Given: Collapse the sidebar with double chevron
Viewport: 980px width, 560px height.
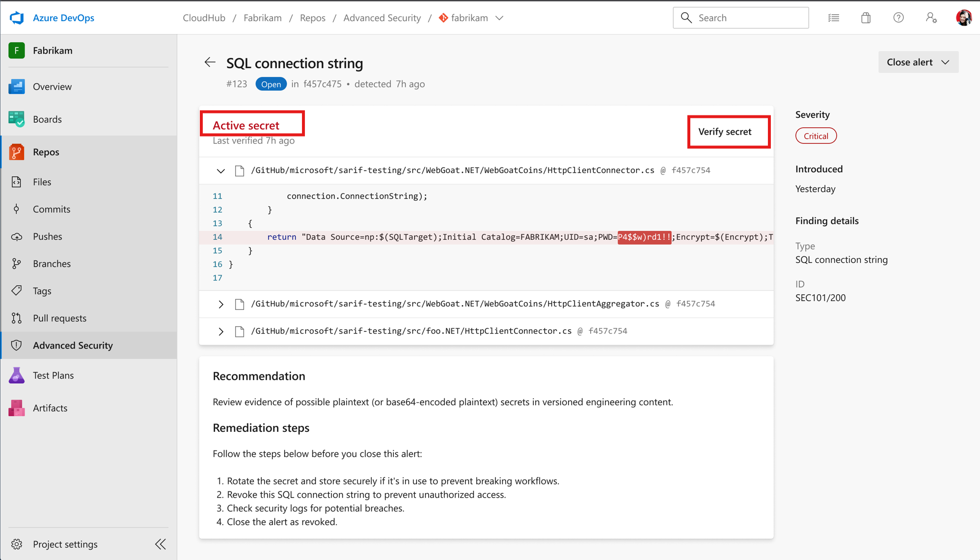Looking at the screenshot, I should 161,544.
